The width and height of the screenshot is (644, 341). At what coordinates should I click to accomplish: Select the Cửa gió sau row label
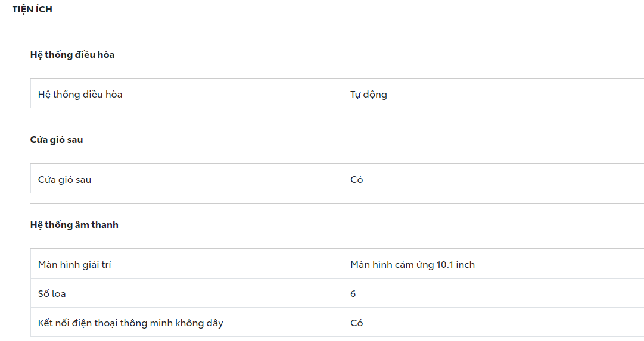(x=64, y=180)
